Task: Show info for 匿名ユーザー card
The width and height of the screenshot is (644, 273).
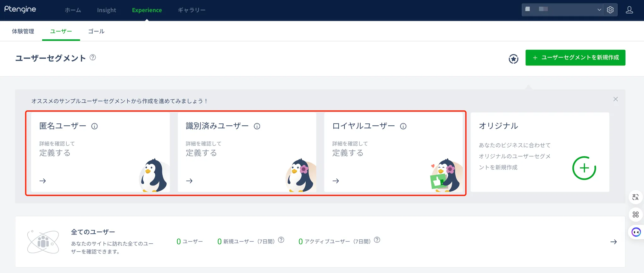Action: point(94,126)
